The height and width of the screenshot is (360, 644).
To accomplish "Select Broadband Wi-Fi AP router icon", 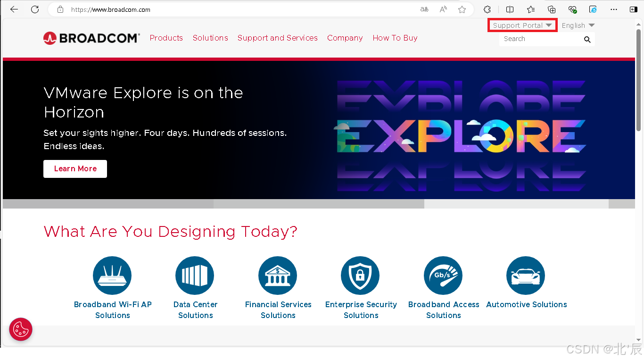I will [112, 276].
